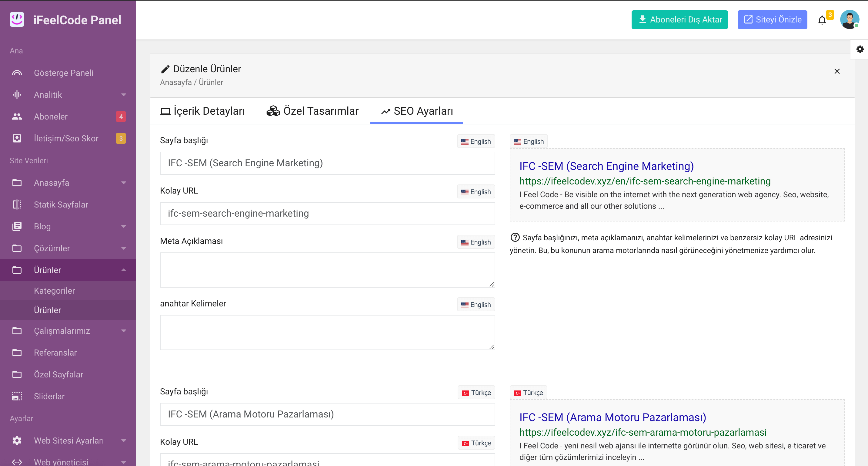Image resolution: width=868 pixels, height=466 pixels.
Task: Click the English Meta Açıklaması textarea
Action: pyautogui.click(x=327, y=270)
